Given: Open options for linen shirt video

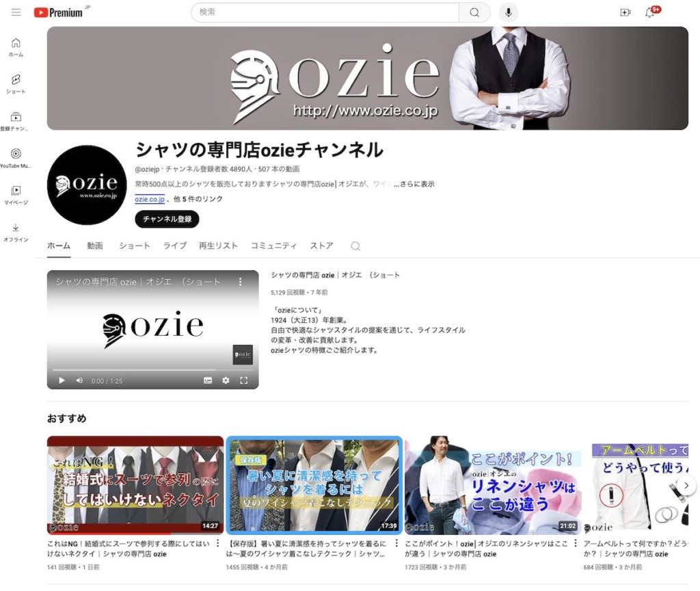Looking at the screenshot, I should tap(576, 543).
